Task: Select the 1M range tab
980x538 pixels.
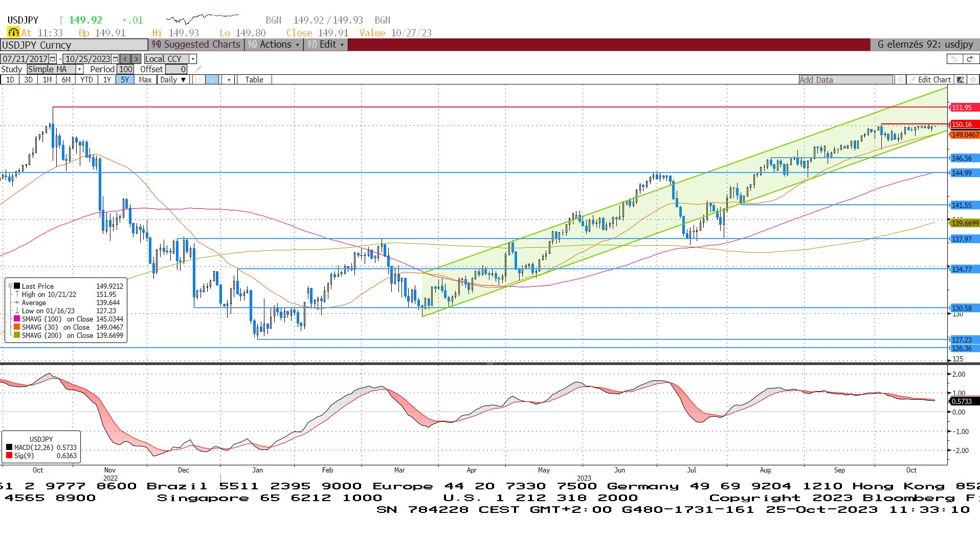Action: tap(47, 80)
